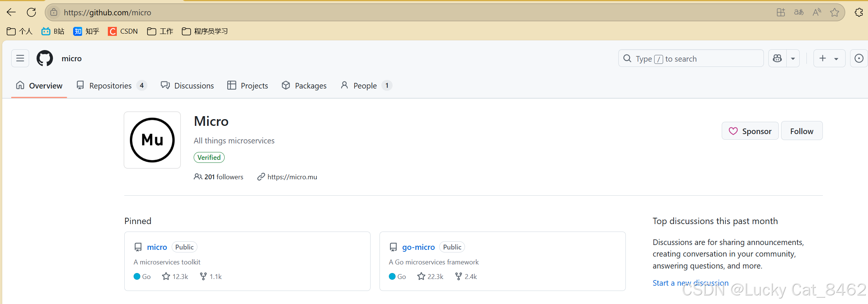The width and height of the screenshot is (868, 304).
Task: Go back with the browser back arrow
Action: point(11,12)
